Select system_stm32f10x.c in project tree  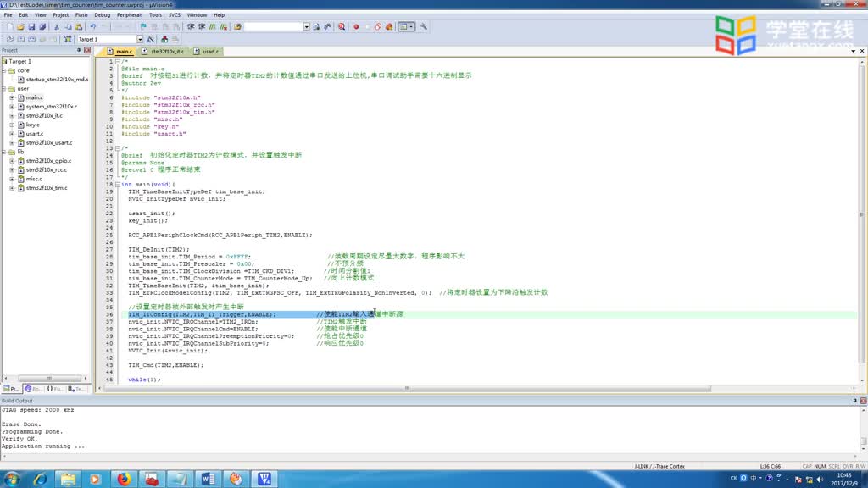52,106
